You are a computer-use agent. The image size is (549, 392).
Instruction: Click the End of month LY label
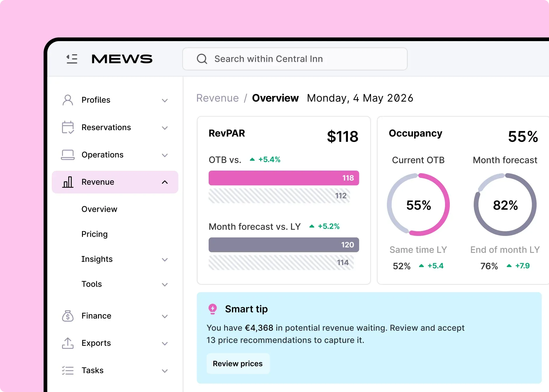tap(505, 250)
